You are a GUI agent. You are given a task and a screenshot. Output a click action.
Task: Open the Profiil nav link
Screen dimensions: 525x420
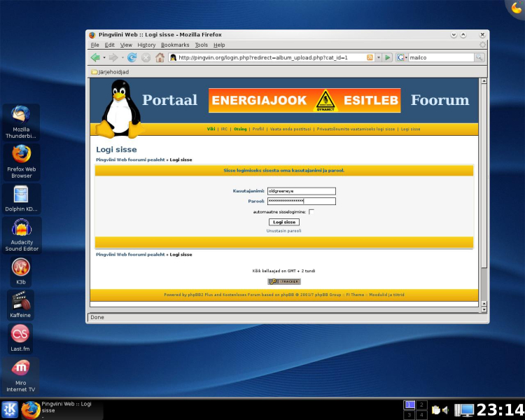coord(258,129)
